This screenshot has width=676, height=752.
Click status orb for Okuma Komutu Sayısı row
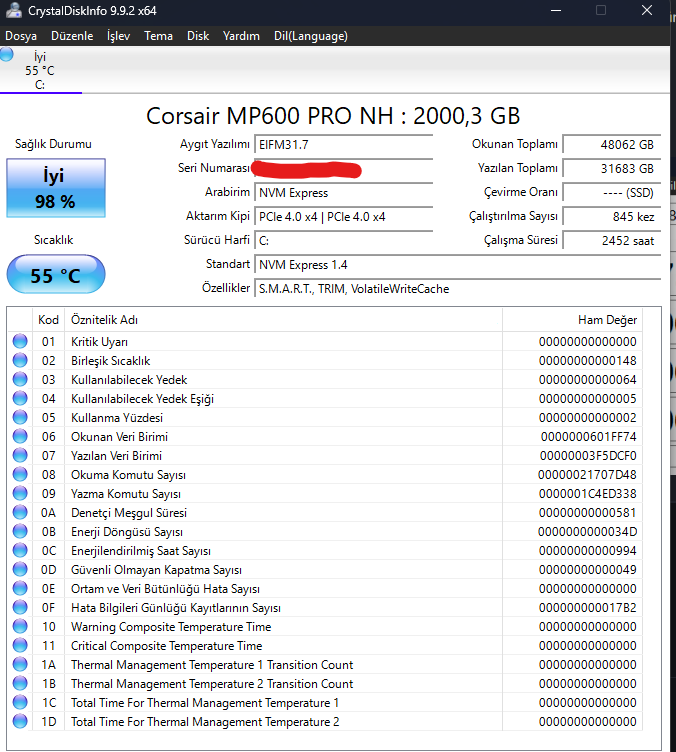coord(20,474)
